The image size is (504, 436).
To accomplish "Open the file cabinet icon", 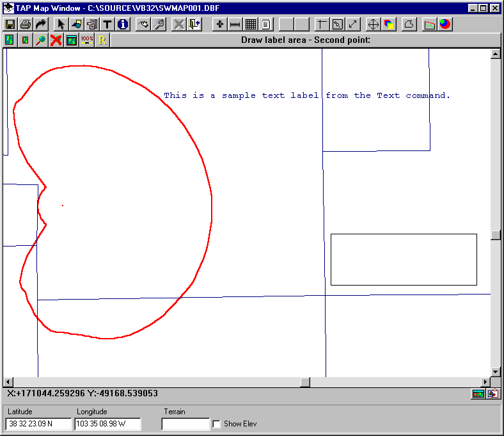I will click(91, 24).
